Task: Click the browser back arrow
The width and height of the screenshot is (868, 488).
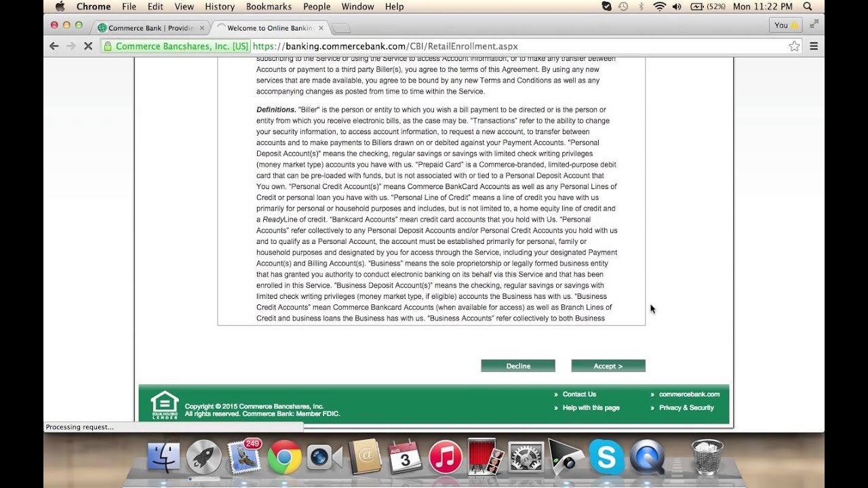Action: click(54, 46)
